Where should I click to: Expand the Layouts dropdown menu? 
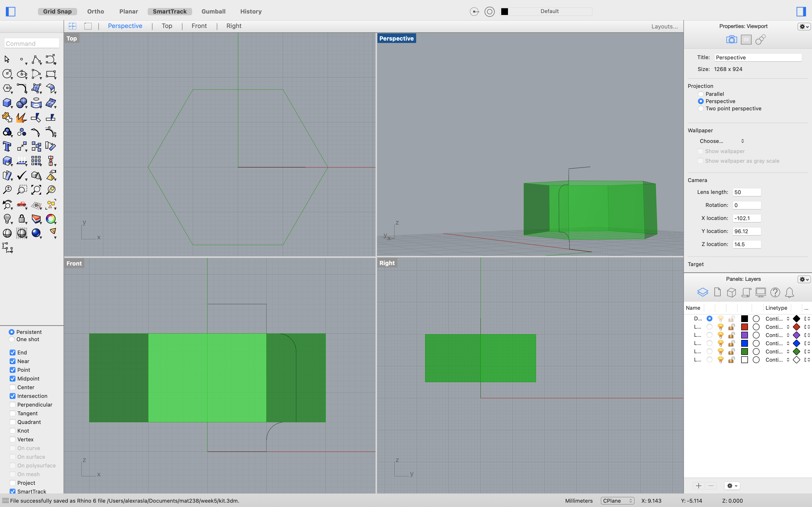coord(665,26)
